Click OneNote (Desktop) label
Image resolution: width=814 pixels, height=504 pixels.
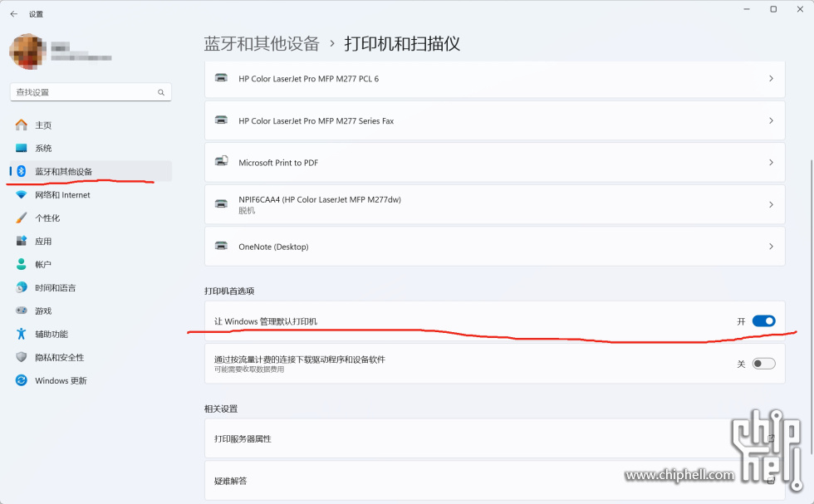[273, 247]
